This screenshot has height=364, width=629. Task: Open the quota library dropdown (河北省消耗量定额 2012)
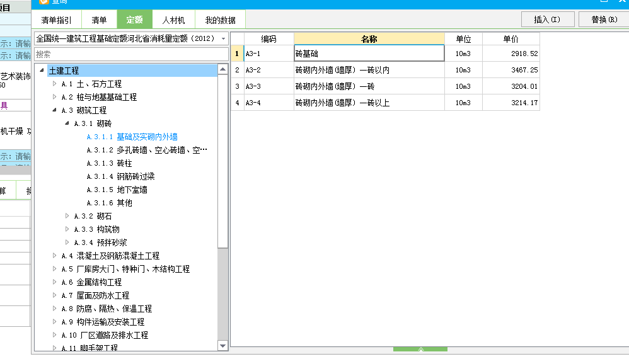click(x=224, y=39)
